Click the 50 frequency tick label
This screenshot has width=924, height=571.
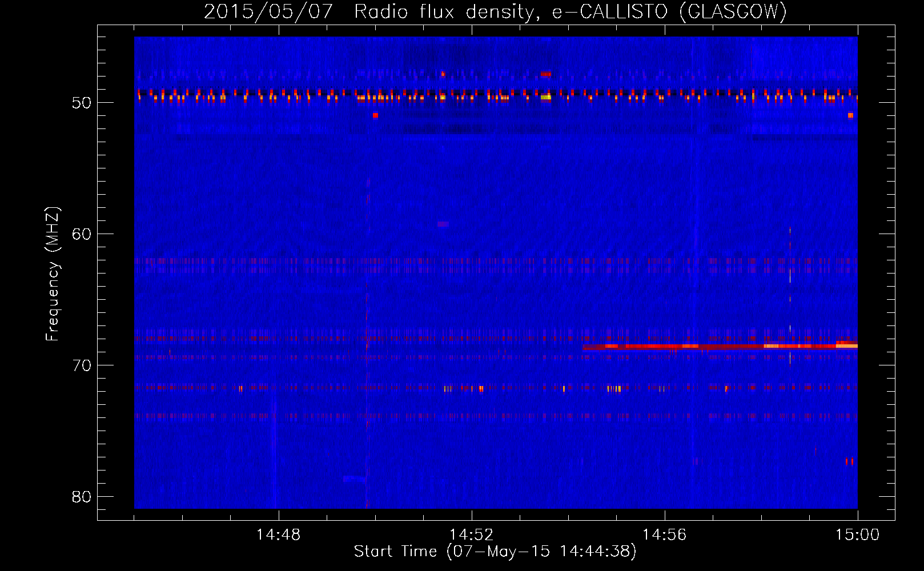[82, 103]
